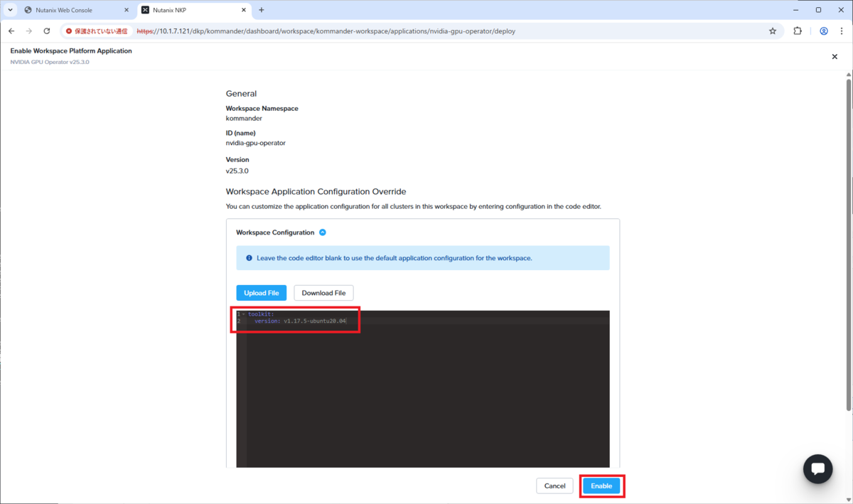Open the browser extensions menu
This screenshot has height=504, width=853.
click(x=798, y=31)
